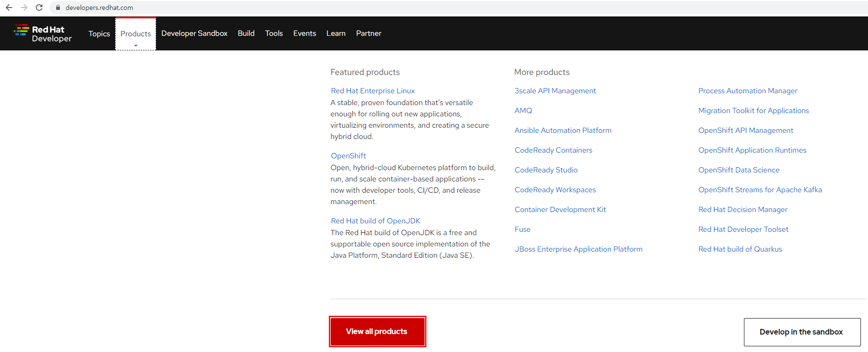Open Red Hat Decision Manager link

743,210
